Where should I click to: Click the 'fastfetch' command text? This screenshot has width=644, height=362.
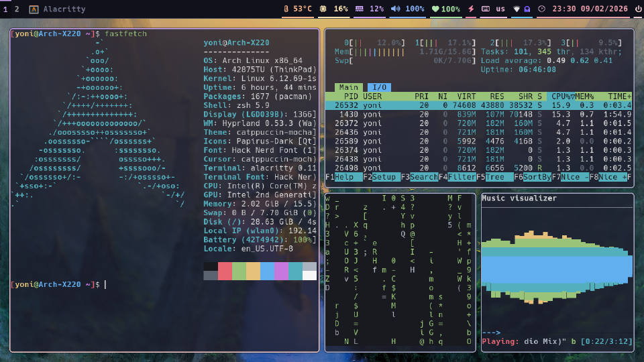[x=125, y=34]
